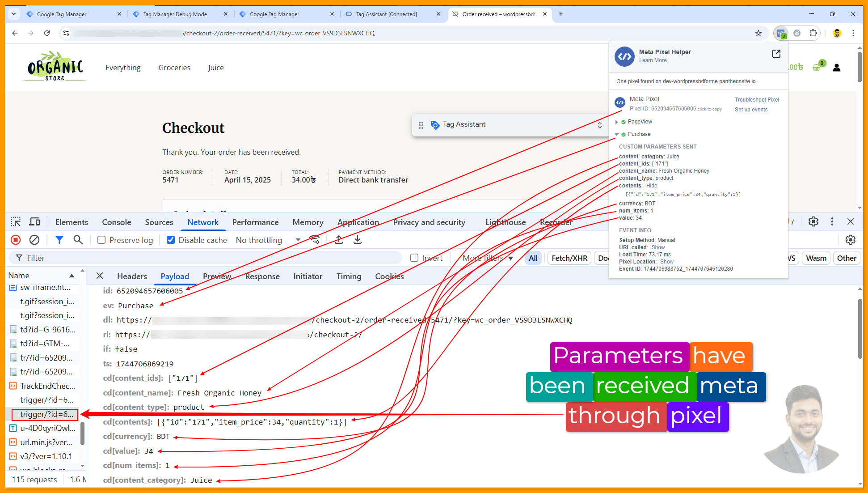
Task: Open the Timing tab of the request
Action: (x=349, y=276)
